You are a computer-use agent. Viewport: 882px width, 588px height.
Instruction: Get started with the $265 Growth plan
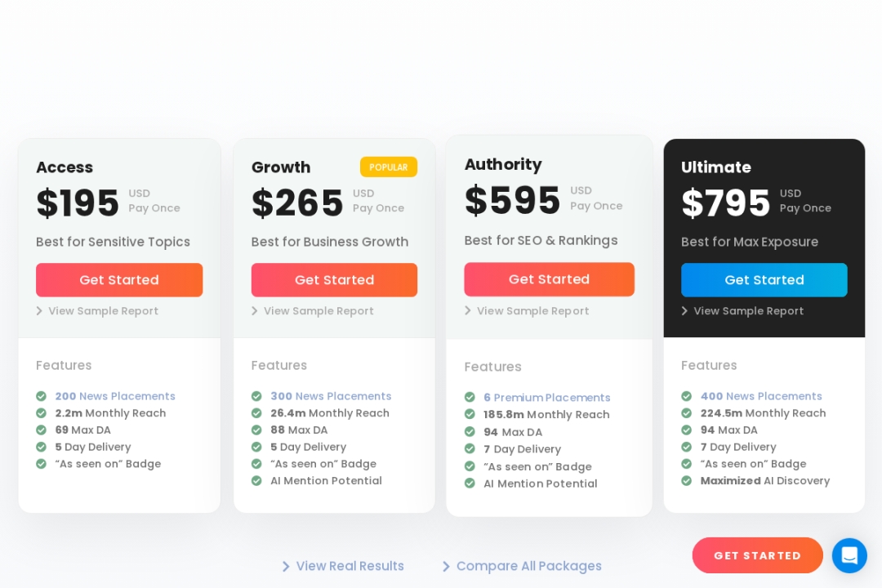(334, 280)
